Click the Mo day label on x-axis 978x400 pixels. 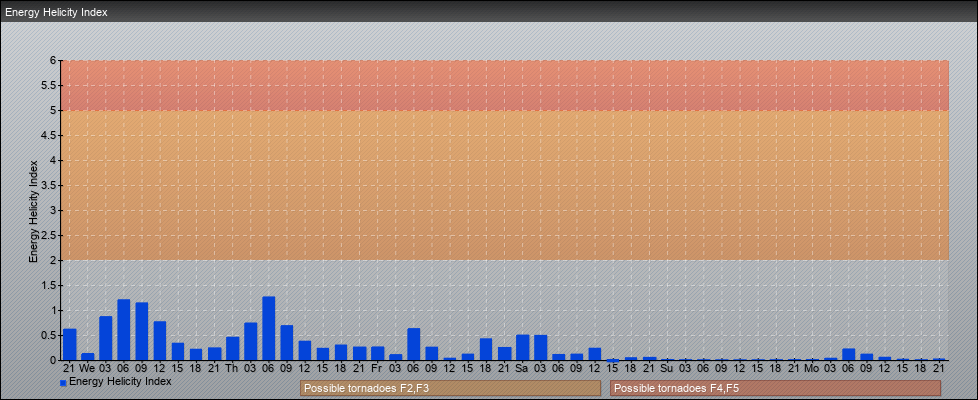(x=811, y=369)
